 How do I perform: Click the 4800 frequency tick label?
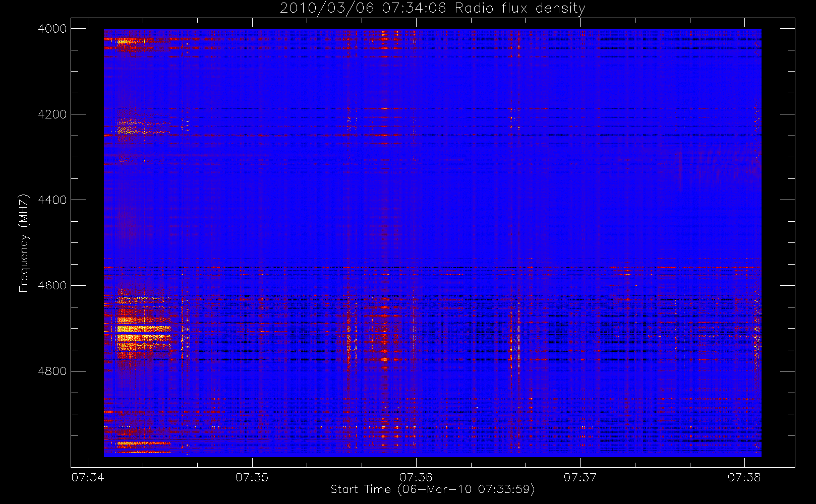[52, 371]
